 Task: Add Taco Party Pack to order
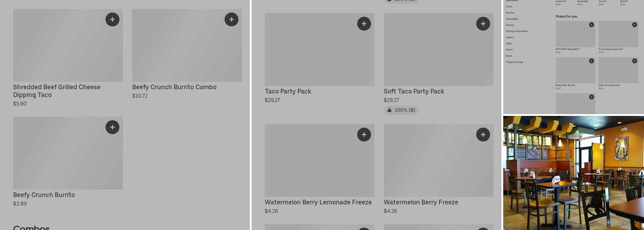click(x=364, y=24)
